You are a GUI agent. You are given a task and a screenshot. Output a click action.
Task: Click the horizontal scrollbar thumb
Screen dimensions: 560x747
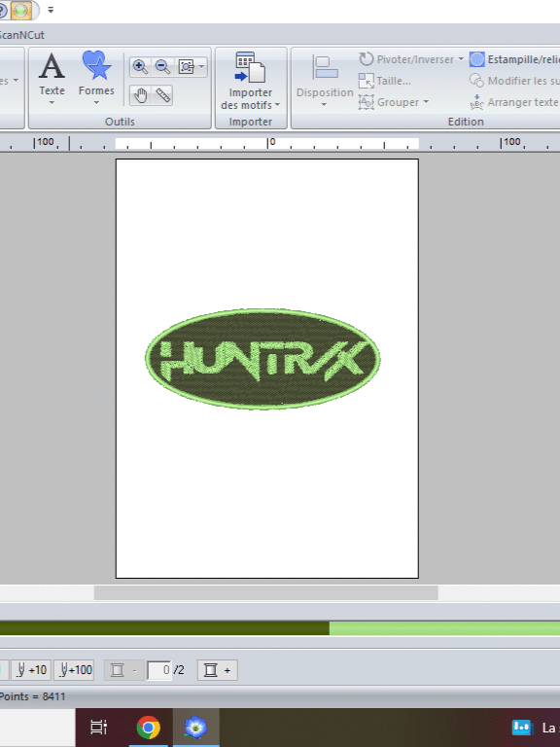click(x=266, y=592)
